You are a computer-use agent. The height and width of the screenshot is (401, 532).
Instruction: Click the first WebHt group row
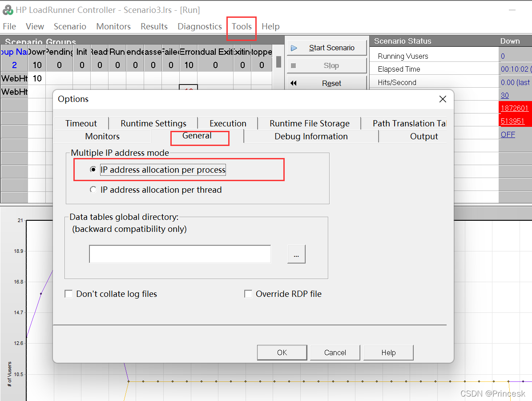tap(14, 78)
